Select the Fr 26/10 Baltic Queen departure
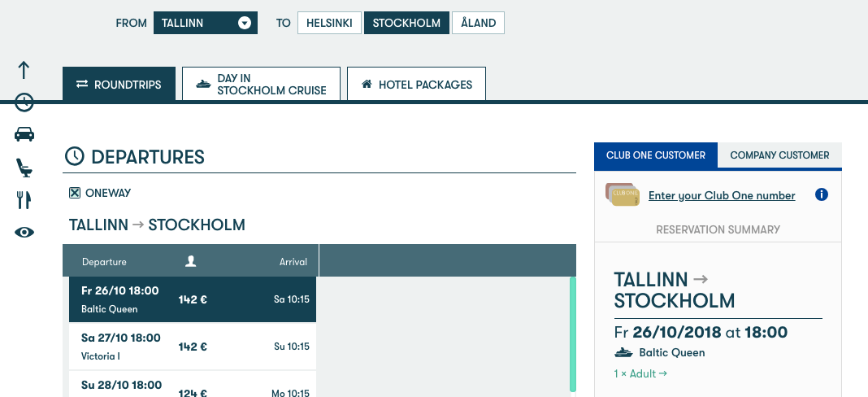 (x=189, y=299)
